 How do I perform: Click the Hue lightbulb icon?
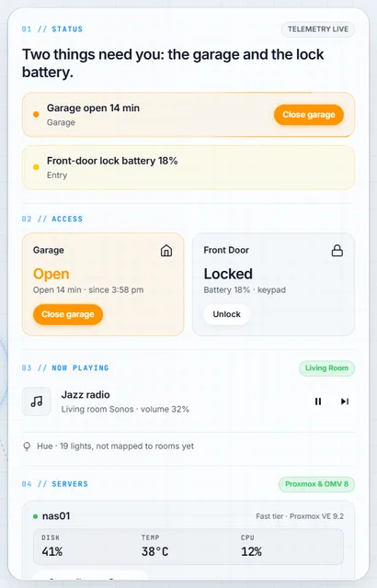(27, 447)
